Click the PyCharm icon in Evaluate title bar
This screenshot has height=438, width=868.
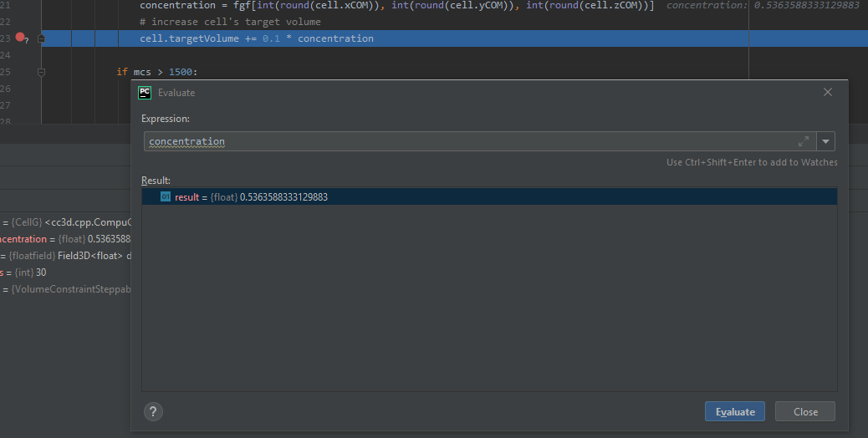coord(145,92)
